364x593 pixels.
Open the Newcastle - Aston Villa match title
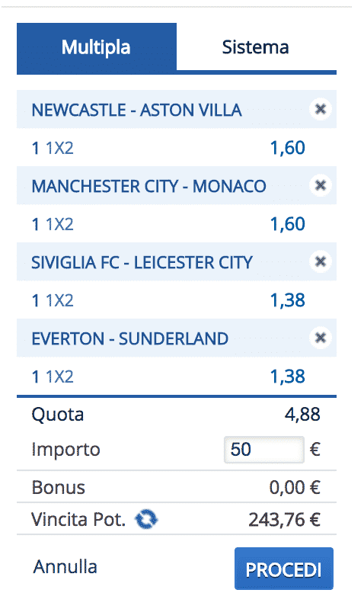point(137,110)
